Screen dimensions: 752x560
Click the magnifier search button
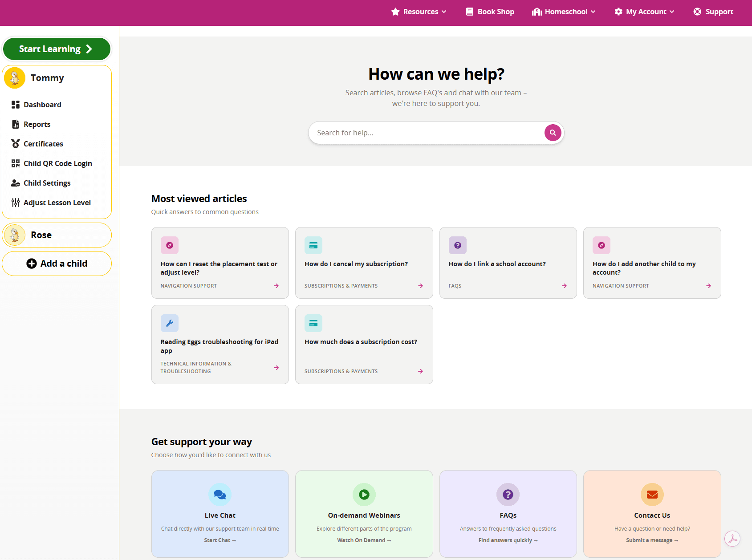click(553, 133)
